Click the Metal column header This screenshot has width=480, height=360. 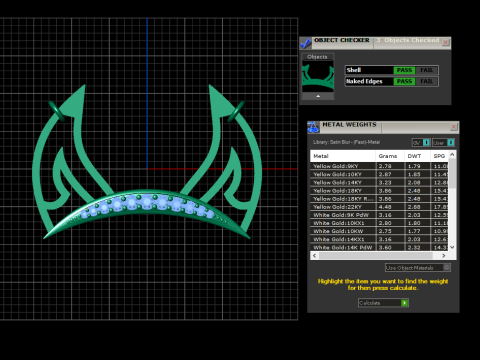click(x=343, y=156)
